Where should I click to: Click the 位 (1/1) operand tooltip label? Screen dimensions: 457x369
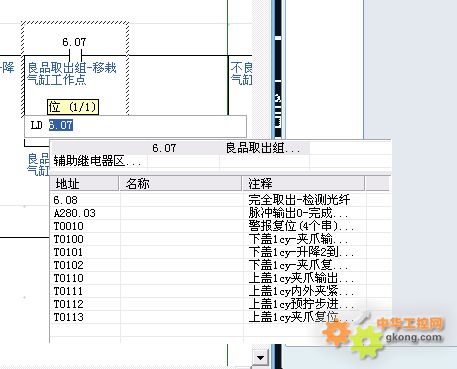tap(73, 107)
